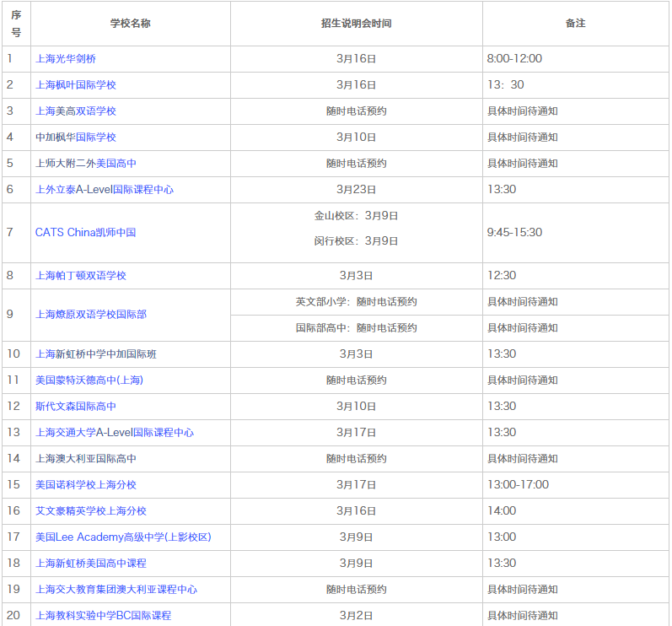The width and height of the screenshot is (672, 626).
Task: Select the 金山校区：3月9日 text
Action: tap(356, 216)
